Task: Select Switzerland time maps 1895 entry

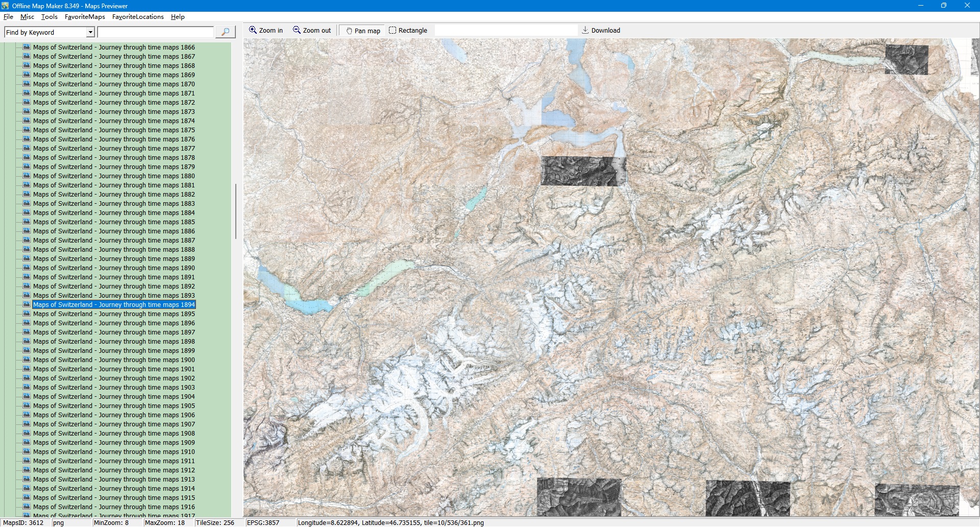Action: coord(114,314)
